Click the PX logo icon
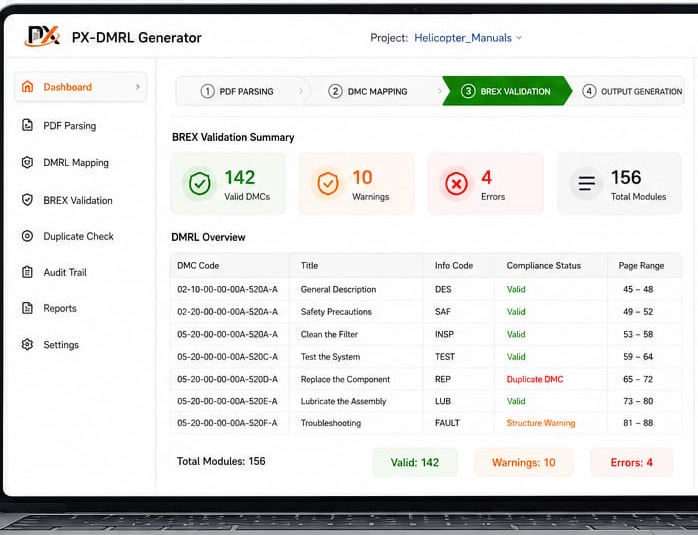 coord(42,36)
